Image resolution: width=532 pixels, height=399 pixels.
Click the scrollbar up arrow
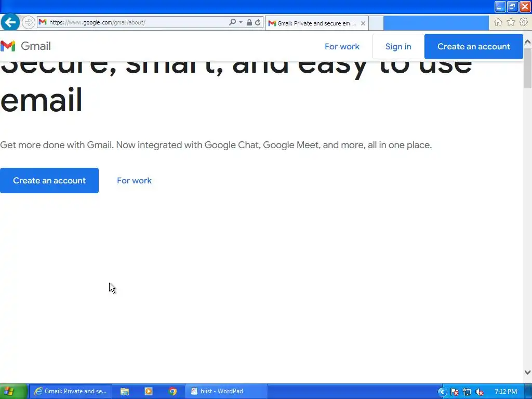[x=528, y=43]
